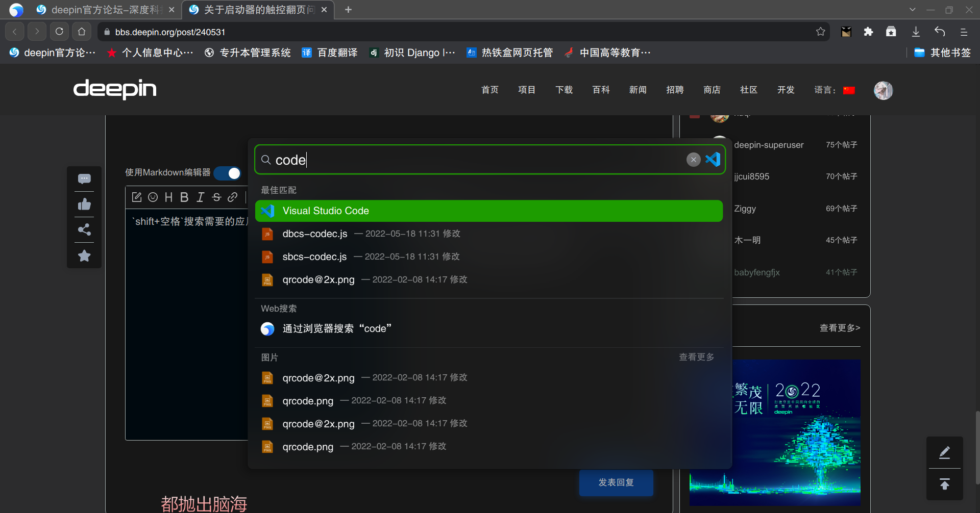Go back with the browser back arrow
The width and height of the screenshot is (980, 513).
tap(15, 32)
